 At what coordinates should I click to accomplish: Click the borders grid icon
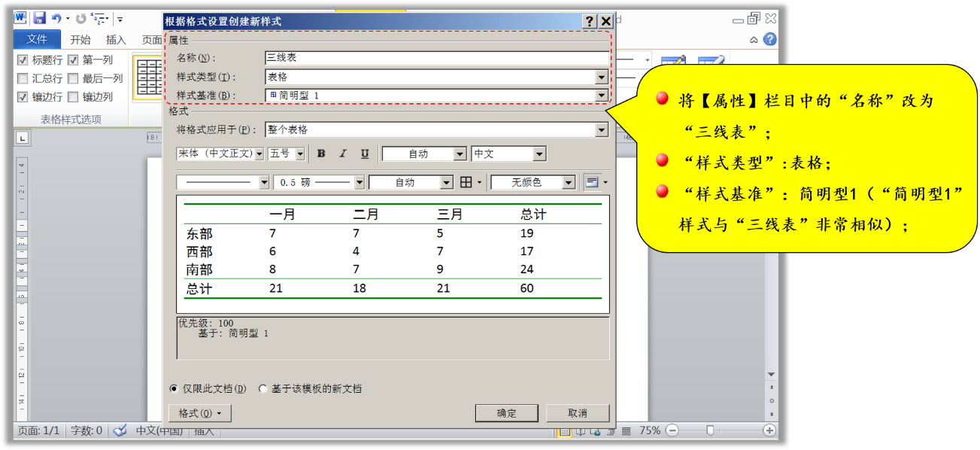coord(466,182)
